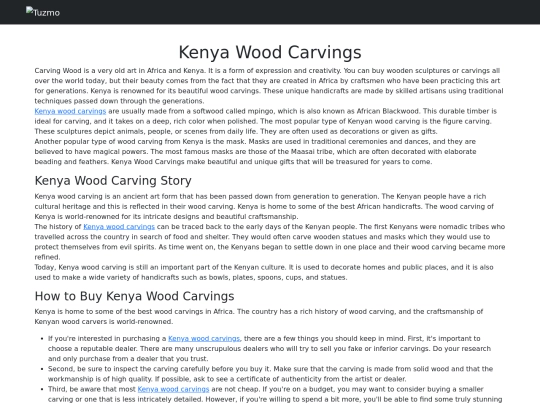
Task: Click the line starting 'Today, Kenya wood carving is still'
Action: click(x=264, y=267)
